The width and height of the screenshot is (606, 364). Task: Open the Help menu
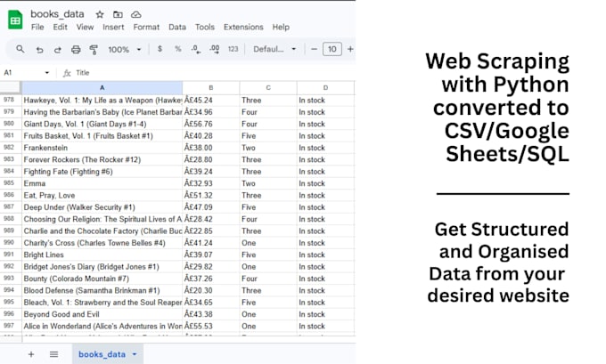pos(281,27)
